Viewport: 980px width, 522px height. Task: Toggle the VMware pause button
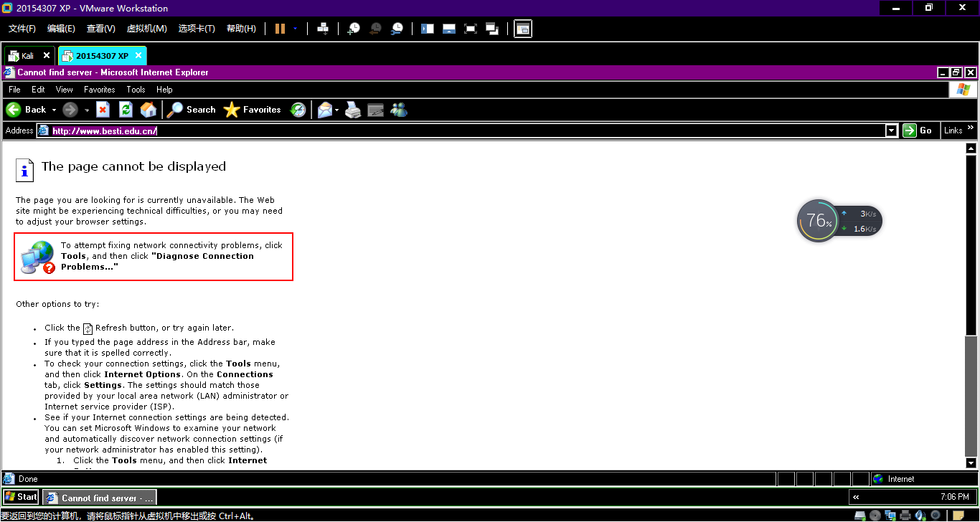point(280,29)
